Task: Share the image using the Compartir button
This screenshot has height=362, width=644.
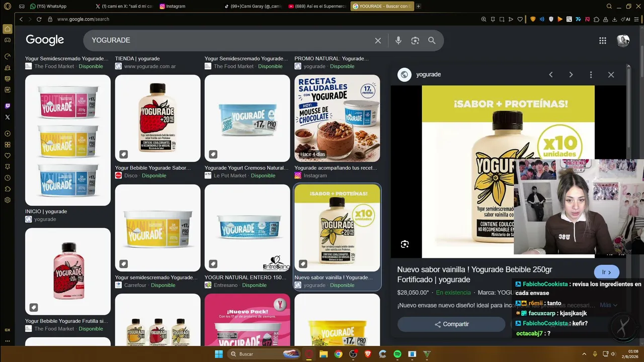Action: click(451, 324)
